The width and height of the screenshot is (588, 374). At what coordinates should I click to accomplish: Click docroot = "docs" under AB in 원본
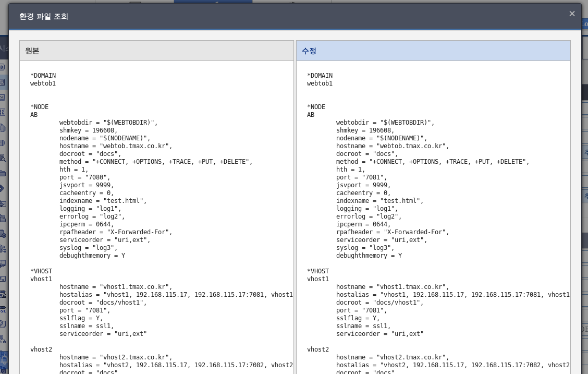coord(90,154)
